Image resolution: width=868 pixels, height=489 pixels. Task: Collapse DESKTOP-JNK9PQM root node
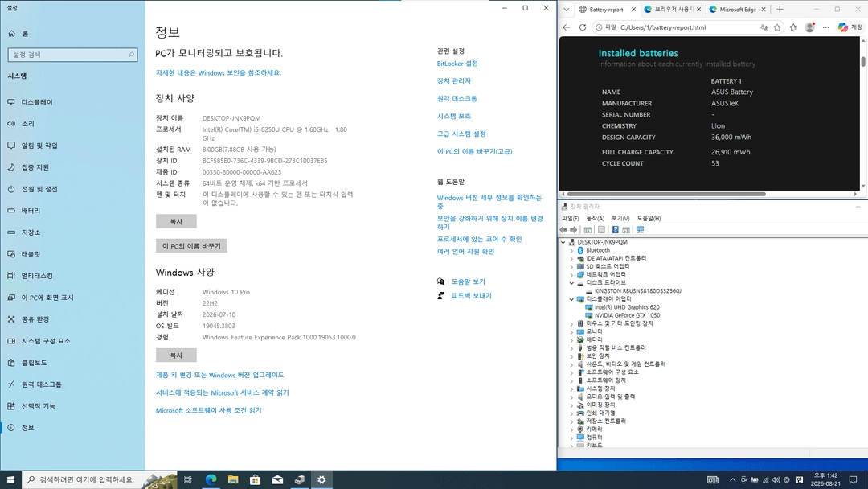[x=563, y=243]
